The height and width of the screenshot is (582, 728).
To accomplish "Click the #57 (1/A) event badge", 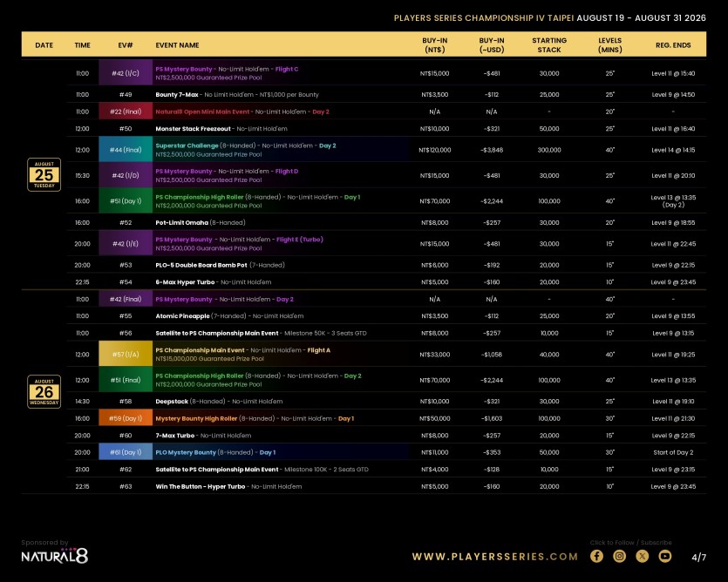I will click(126, 354).
